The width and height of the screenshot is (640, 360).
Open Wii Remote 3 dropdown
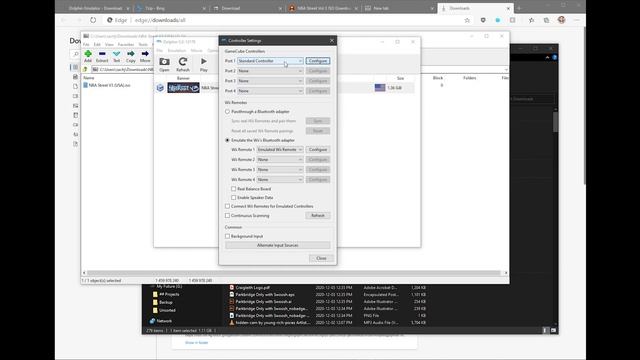(280, 169)
